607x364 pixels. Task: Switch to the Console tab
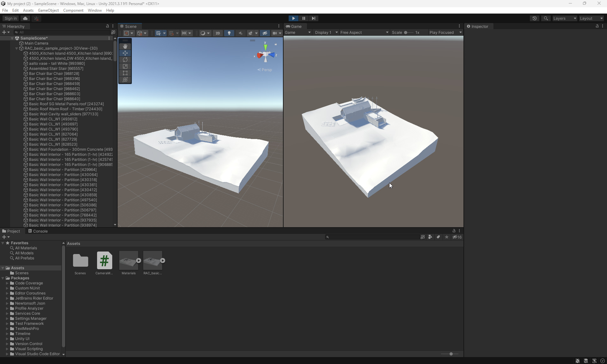[40, 231]
